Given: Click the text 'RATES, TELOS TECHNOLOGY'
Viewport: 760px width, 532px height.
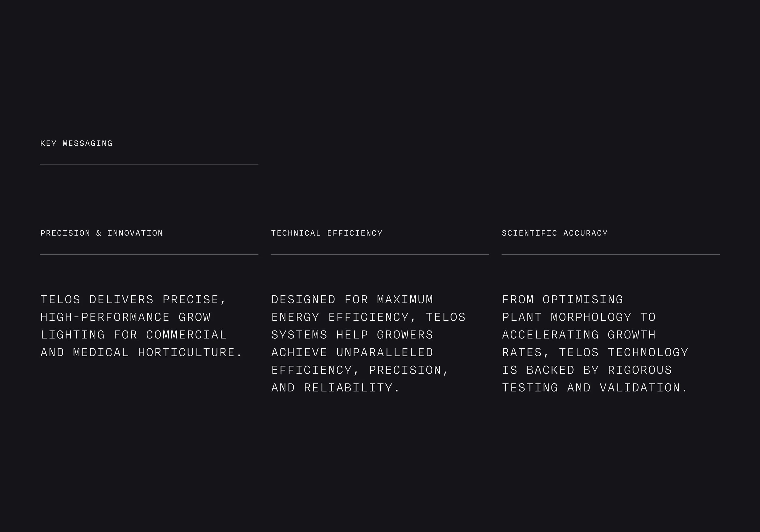Looking at the screenshot, I should pyautogui.click(x=595, y=352).
